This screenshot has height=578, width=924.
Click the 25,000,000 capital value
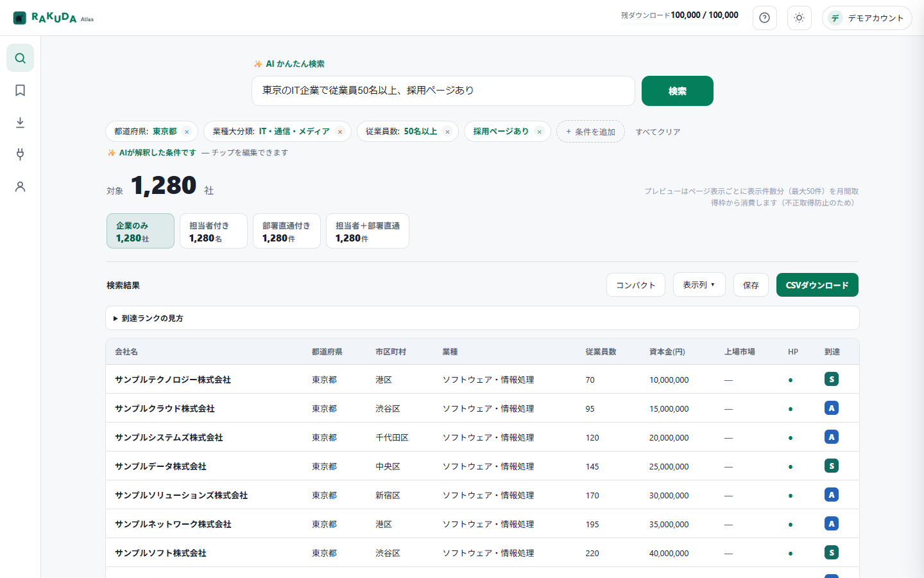[669, 466]
